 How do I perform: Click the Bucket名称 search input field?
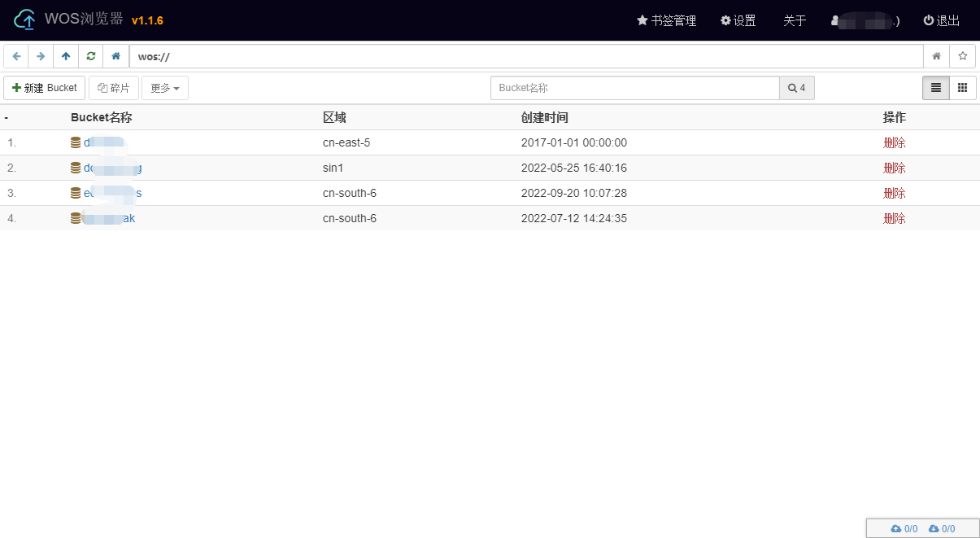pos(634,87)
